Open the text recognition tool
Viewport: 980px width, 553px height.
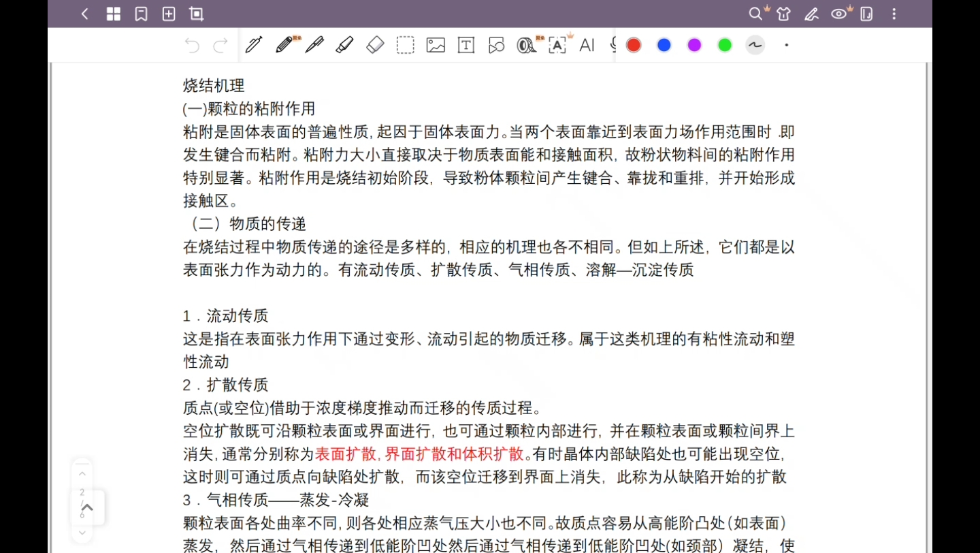(557, 45)
